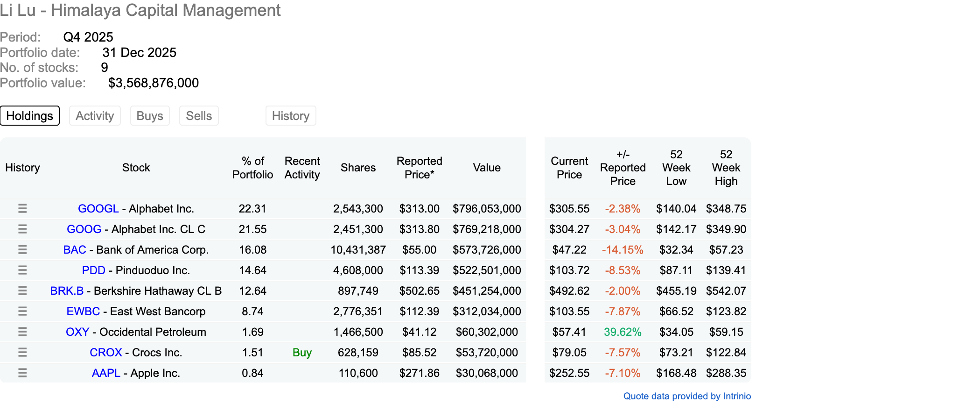Open history icon for AAPL row
The height and width of the screenshot is (411, 980).
(x=22, y=373)
